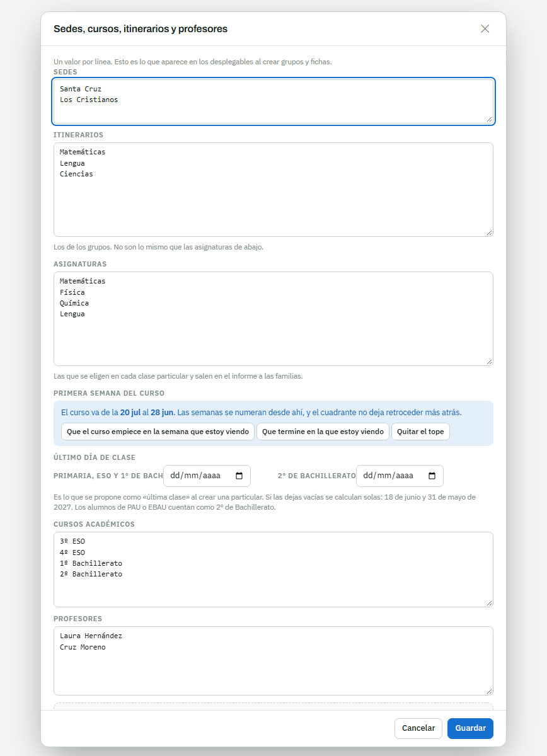
Task: Click the '20 jul' start date text
Action: (130, 413)
